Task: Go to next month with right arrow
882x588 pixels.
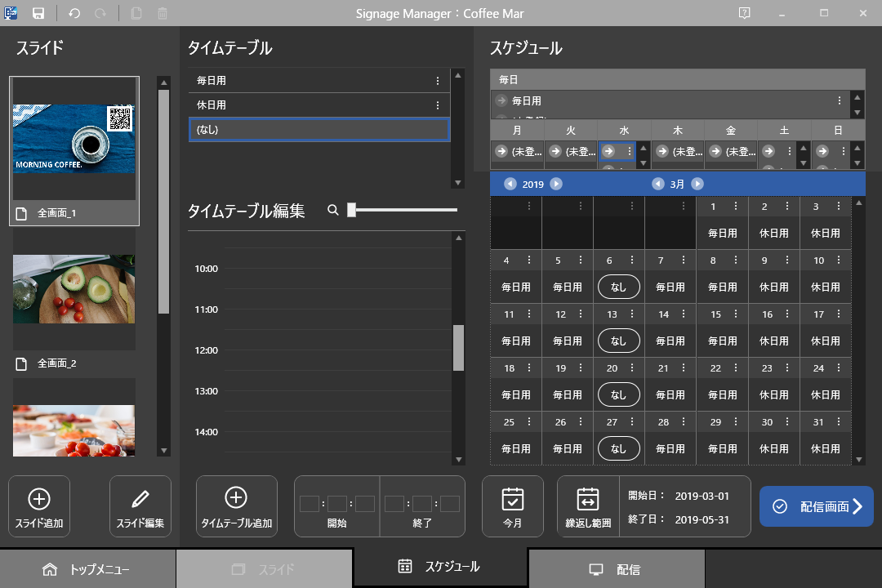Action: click(697, 184)
